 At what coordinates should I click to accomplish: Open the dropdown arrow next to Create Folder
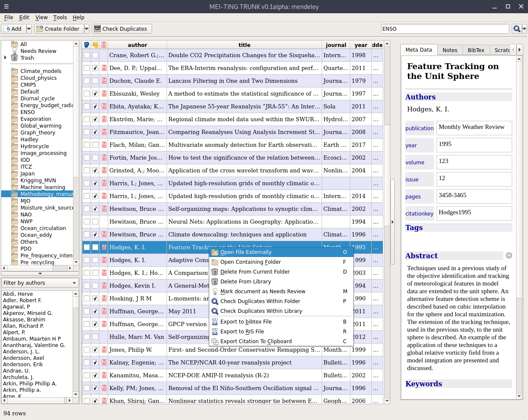point(87,29)
